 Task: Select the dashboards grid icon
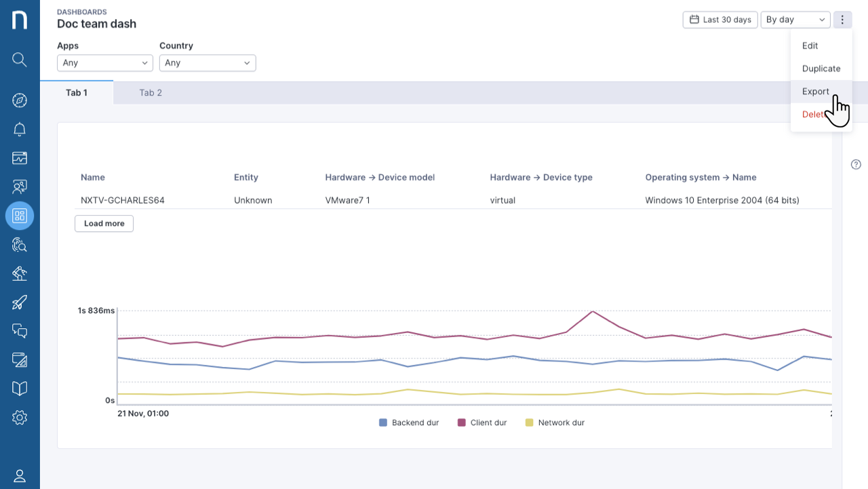pyautogui.click(x=20, y=216)
